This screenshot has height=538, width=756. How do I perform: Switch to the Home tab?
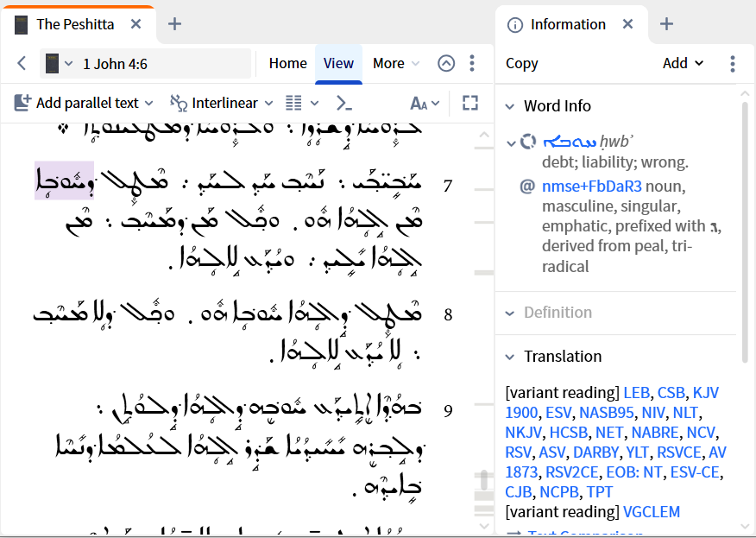pyautogui.click(x=288, y=63)
